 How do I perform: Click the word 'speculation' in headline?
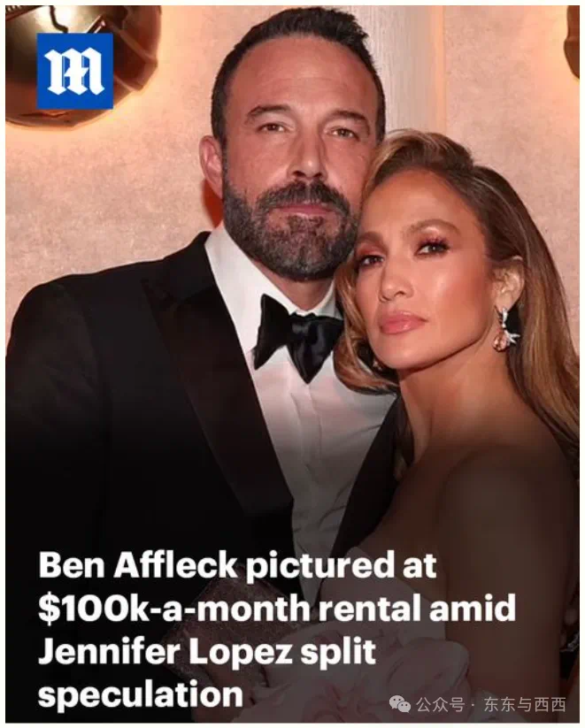(141, 695)
